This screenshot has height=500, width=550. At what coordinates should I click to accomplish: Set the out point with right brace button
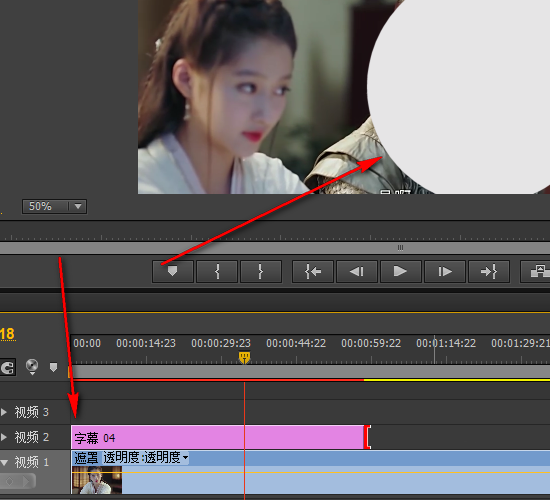tap(261, 271)
